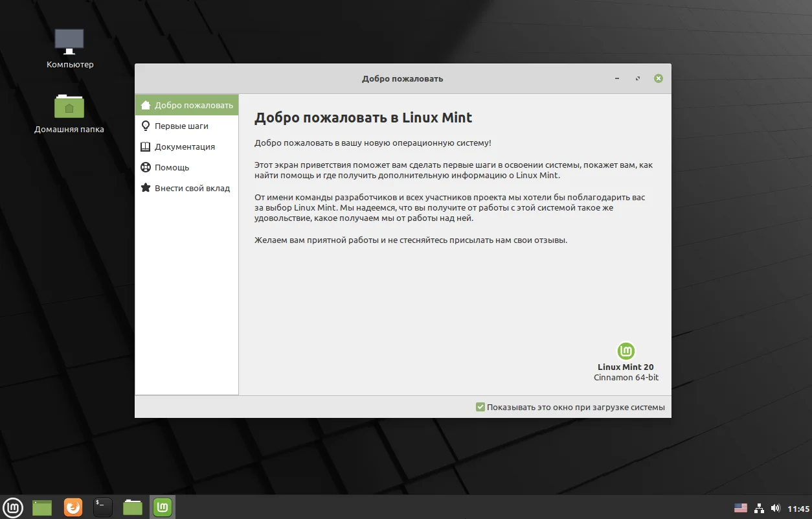Go to the Помощь section
Image resolution: width=812 pixels, height=519 pixels.
point(186,167)
